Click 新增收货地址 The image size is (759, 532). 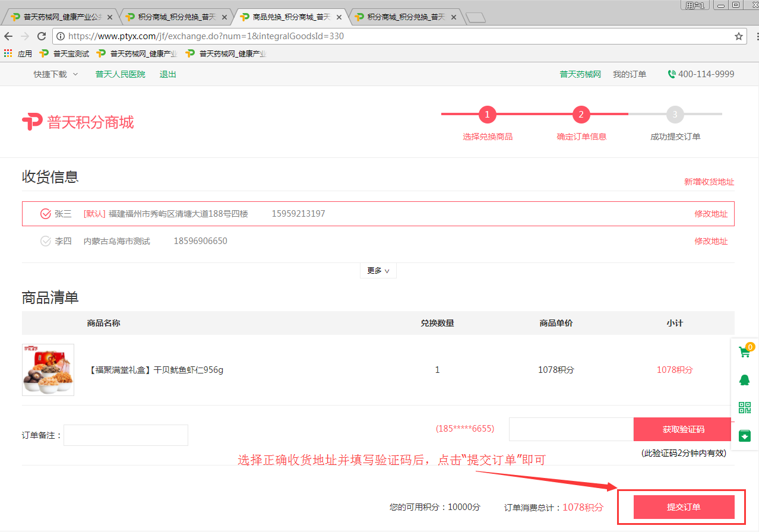(x=709, y=182)
